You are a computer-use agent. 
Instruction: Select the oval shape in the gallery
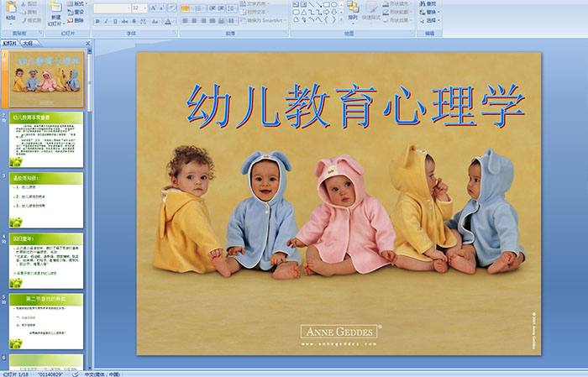click(334, 4)
